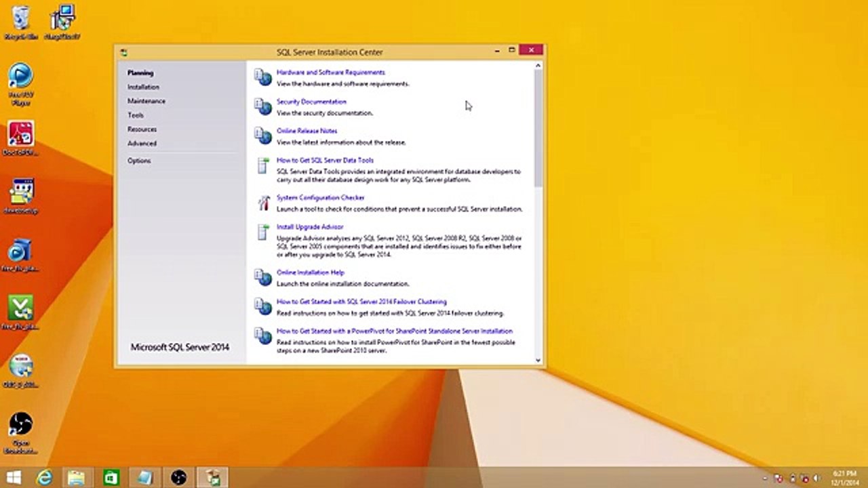868x488 pixels.
Task: Click the document icon beside Install Upgrade Advisor
Action: tap(263, 232)
